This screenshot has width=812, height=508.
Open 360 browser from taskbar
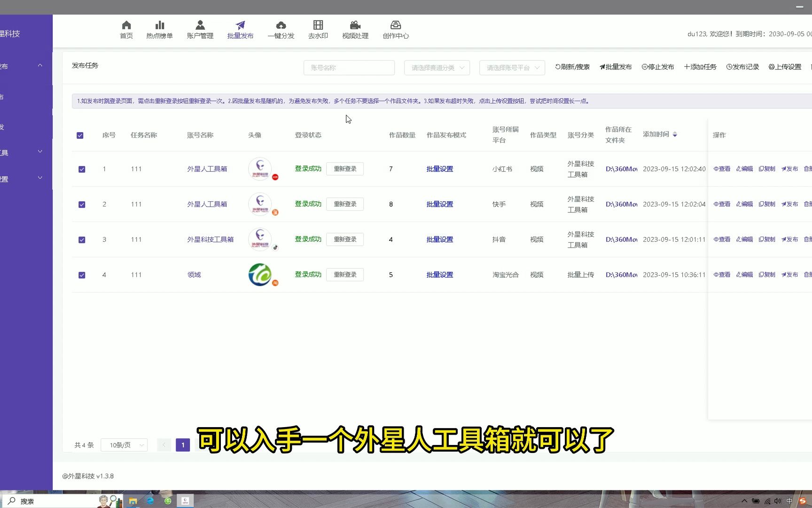click(168, 501)
